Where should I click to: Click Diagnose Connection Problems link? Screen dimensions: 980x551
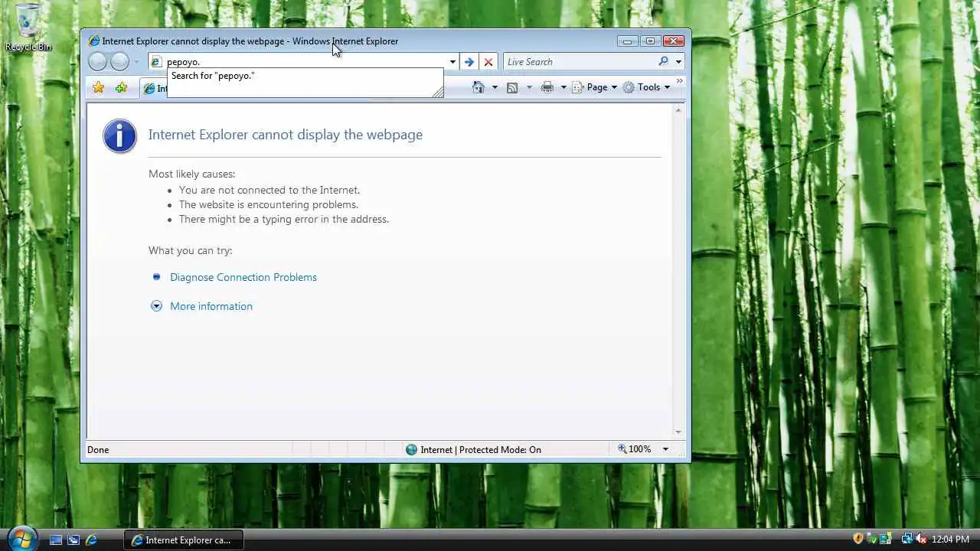coord(243,277)
